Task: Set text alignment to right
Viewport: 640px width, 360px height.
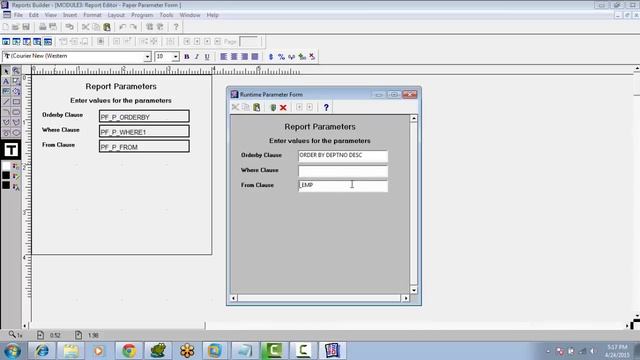Action: point(244,57)
